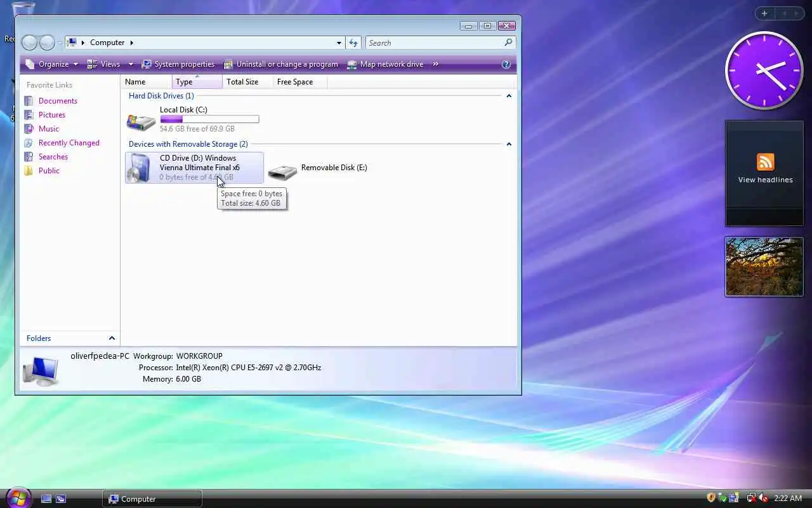This screenshot has height=508, width=812.
Task: Click the Refresh button beside address bar
Action: pos(353,43)
